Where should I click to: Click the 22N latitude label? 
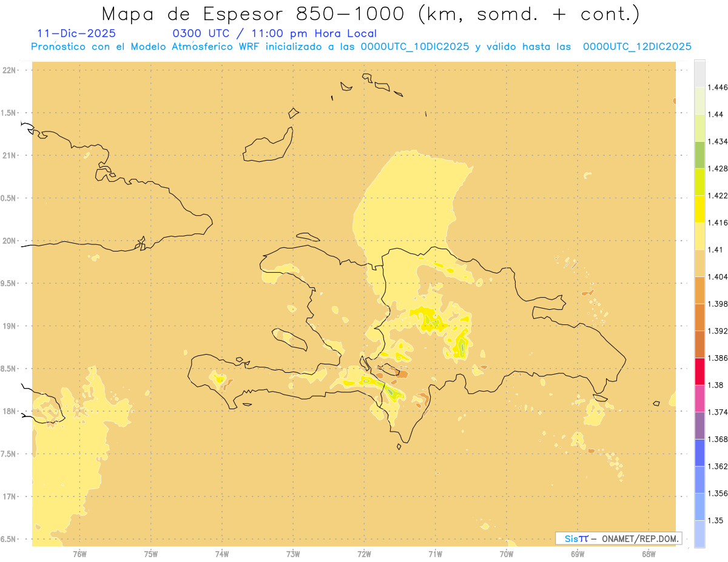pyautogui.click(x=9, y=70)
